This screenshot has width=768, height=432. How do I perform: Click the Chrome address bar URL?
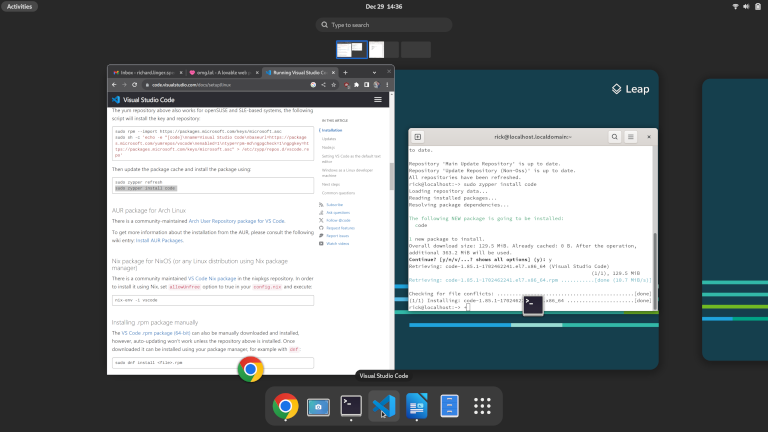[x=191, y=85]
